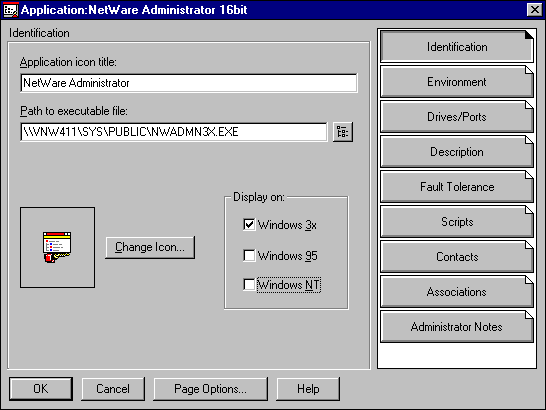Select the Identification page tab
The height and width of the screenshot is (410, 546).
click(457, 47)
